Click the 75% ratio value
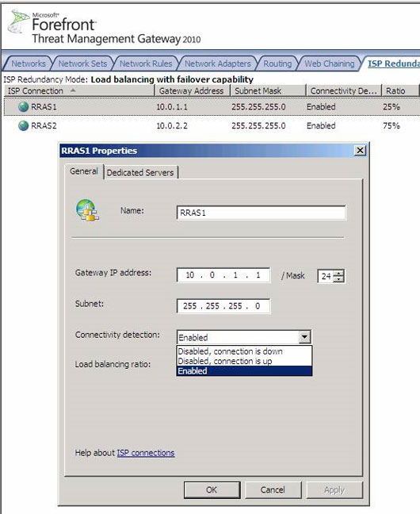This screenshot has width=420, height=514. pos(391,126)
